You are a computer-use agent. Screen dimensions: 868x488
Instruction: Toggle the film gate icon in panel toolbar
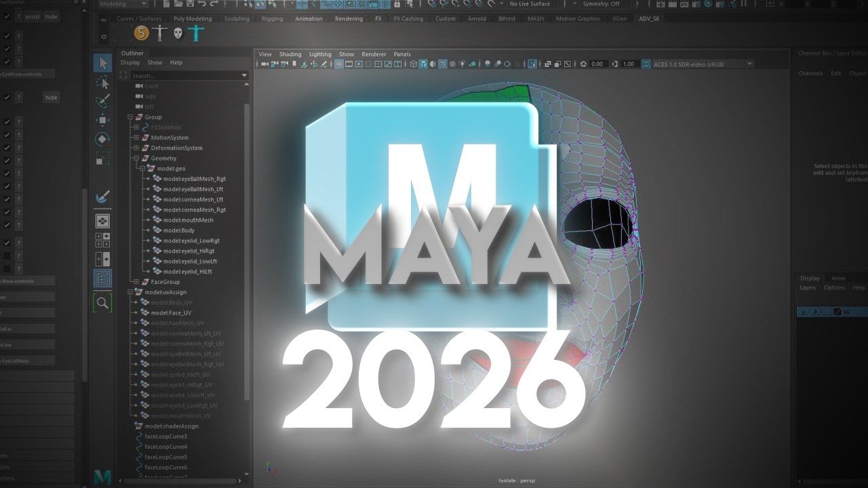[349, 64]
